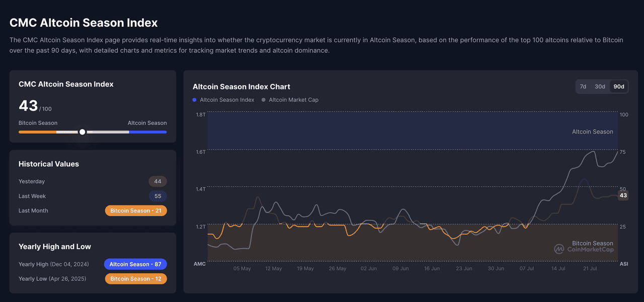Click the 23 Jun date on x-axis
Viewport: 644px width, 302px height.
pos(464,269)
